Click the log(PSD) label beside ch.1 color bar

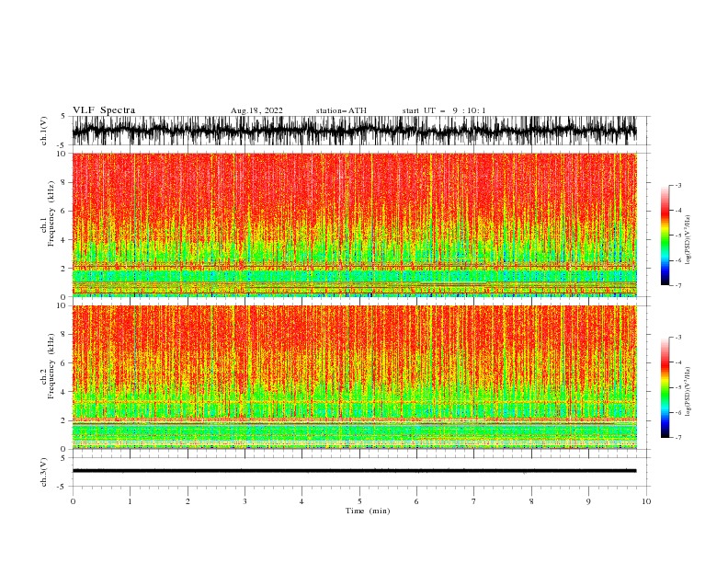tap(688, 240)
